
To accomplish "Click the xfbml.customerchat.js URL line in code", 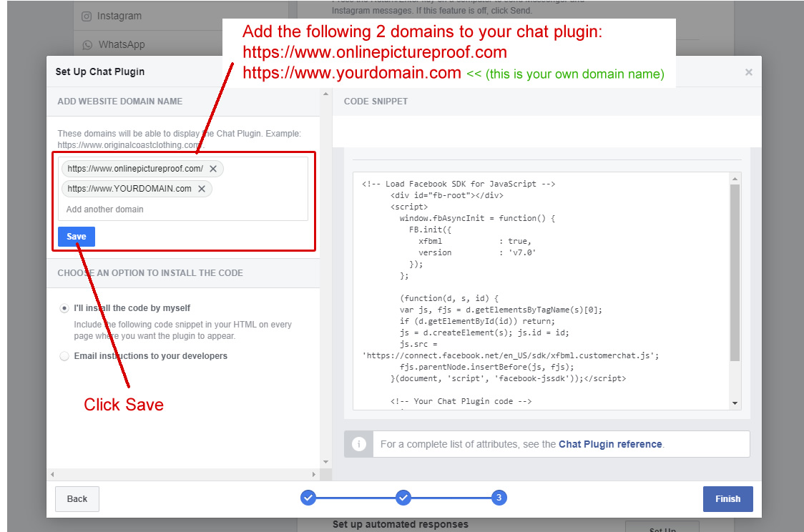I will [x=511, y=355].
